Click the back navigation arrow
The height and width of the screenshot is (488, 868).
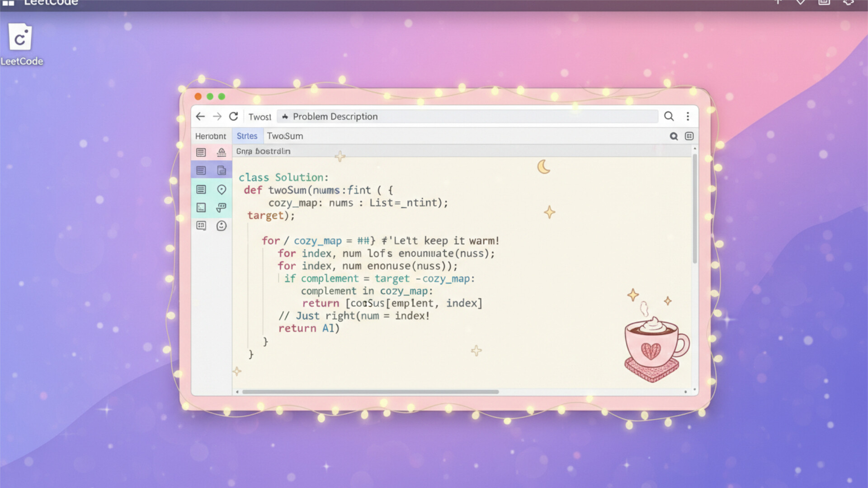200,116
